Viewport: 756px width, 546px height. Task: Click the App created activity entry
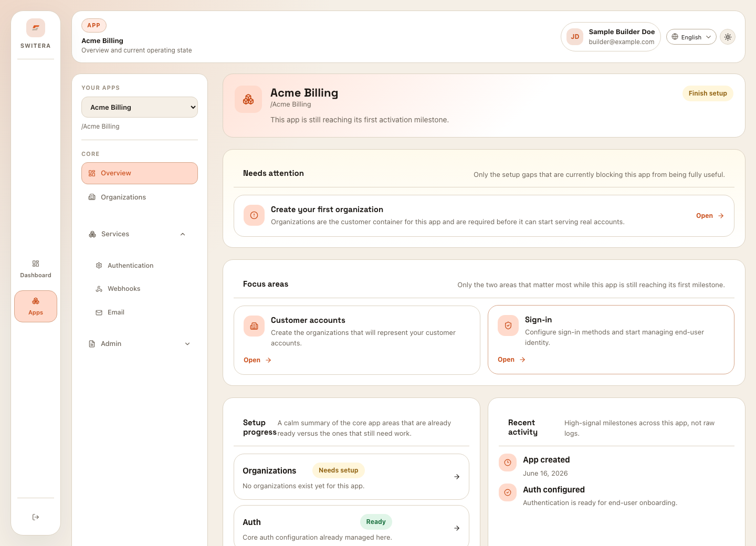(616, 466)
